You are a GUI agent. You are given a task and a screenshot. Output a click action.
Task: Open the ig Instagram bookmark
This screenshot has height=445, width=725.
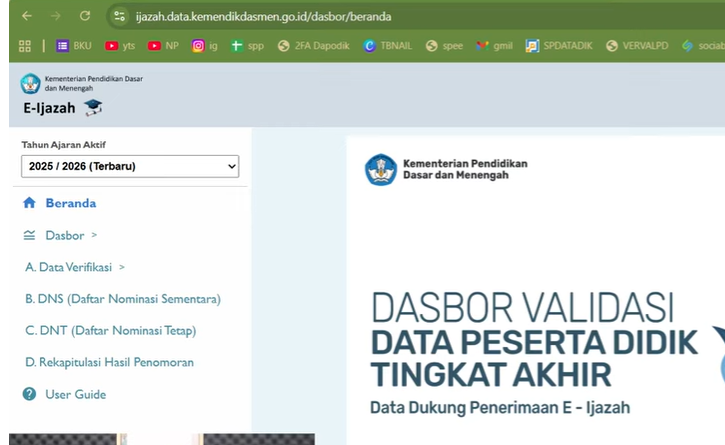(204, 46)
